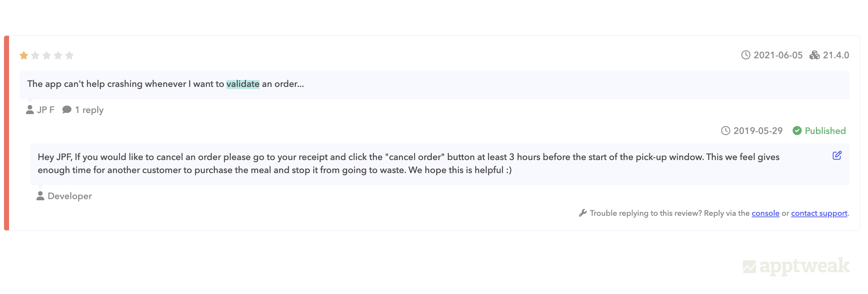Click the version cubes icon beside 21.4.0
Image resolution: width=868 pixels, height=294 pixels.
814,55
